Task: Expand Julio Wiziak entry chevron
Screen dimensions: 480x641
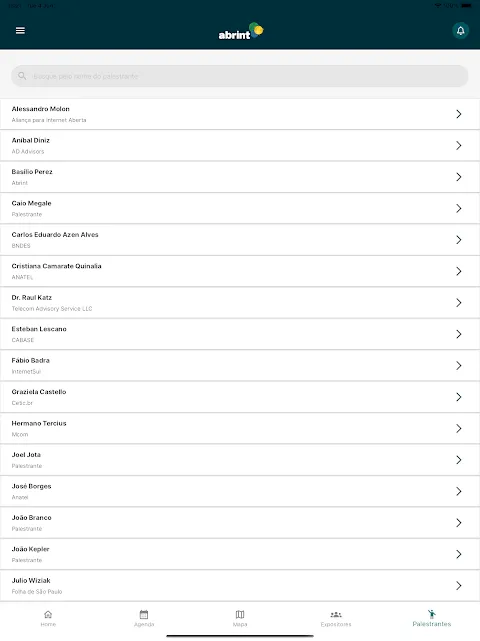Action: (x=459, y=586)
